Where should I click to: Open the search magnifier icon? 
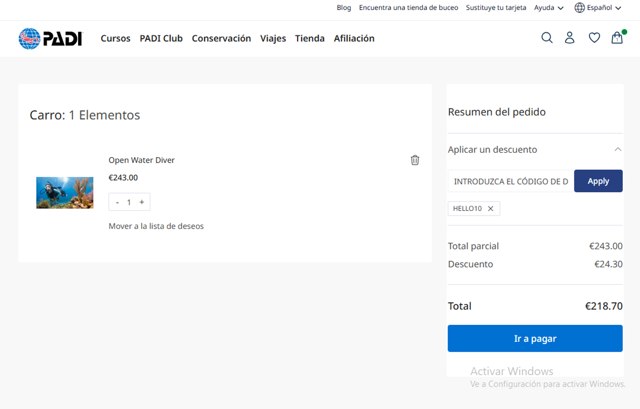click(547, 38)
